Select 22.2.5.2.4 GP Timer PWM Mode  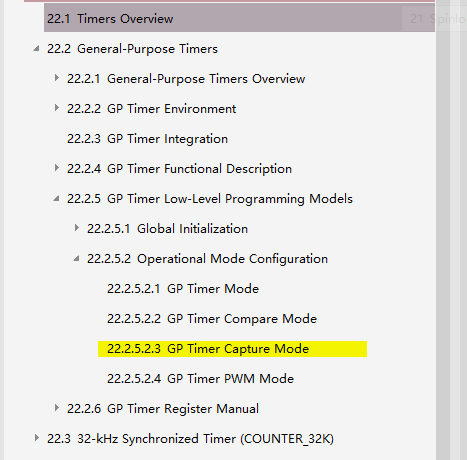click(200, 379)
